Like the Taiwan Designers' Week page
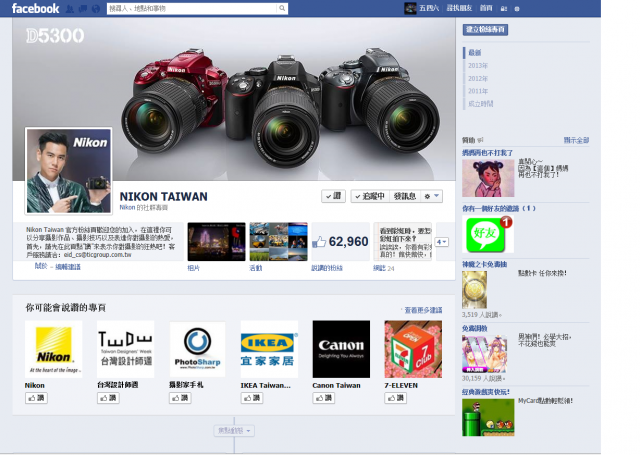The image size is (640, 455). tap(108, 398)
